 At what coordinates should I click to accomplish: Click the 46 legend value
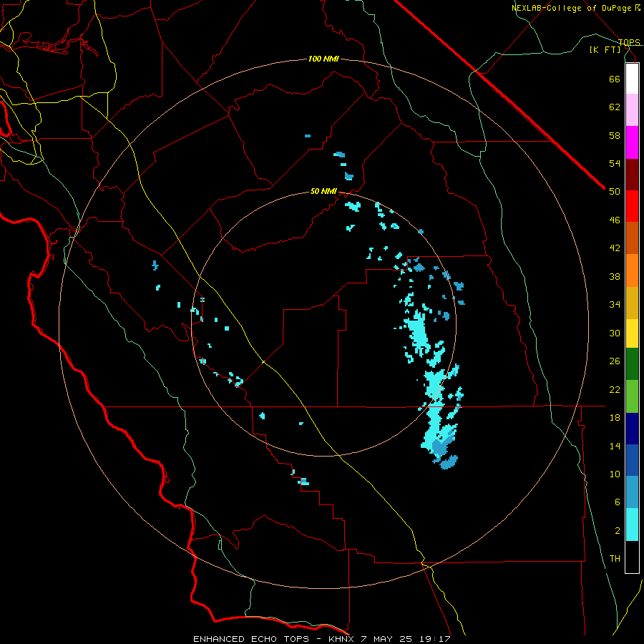615,220
